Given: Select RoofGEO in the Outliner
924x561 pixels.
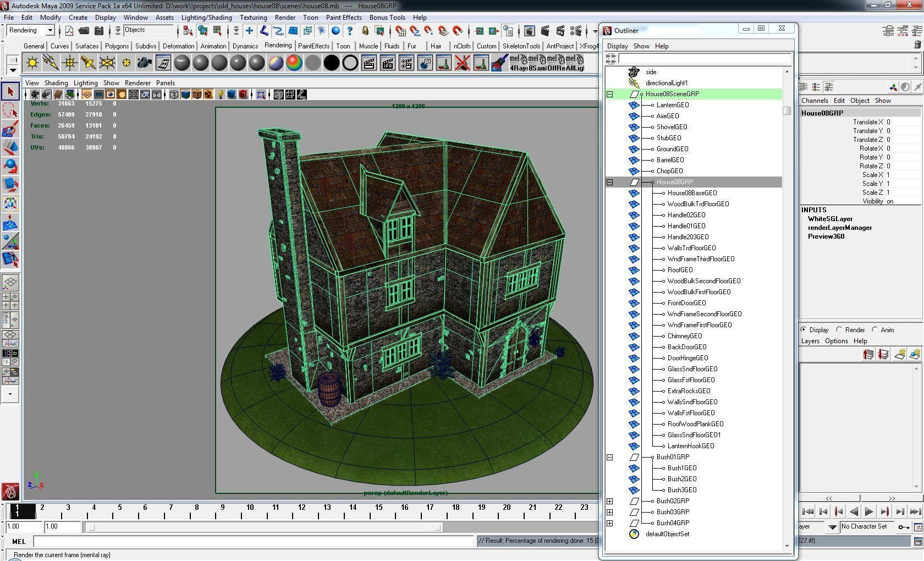Looking at the screenshot, I should point(680,270).
